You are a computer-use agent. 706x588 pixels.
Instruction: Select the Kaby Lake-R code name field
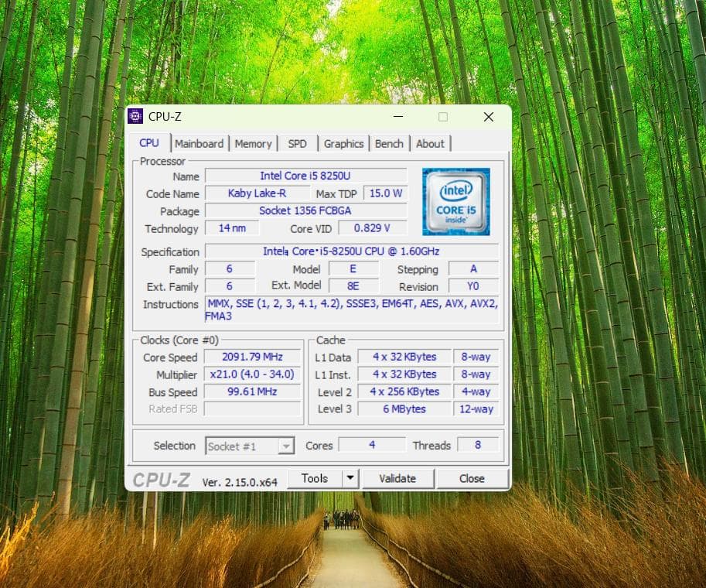click(x=258, y=193)
